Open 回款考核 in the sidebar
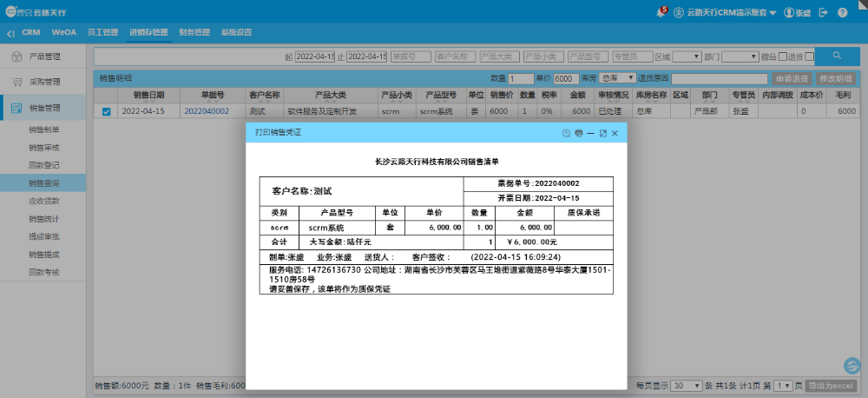The image size is (868, 398). coord(43,272)
